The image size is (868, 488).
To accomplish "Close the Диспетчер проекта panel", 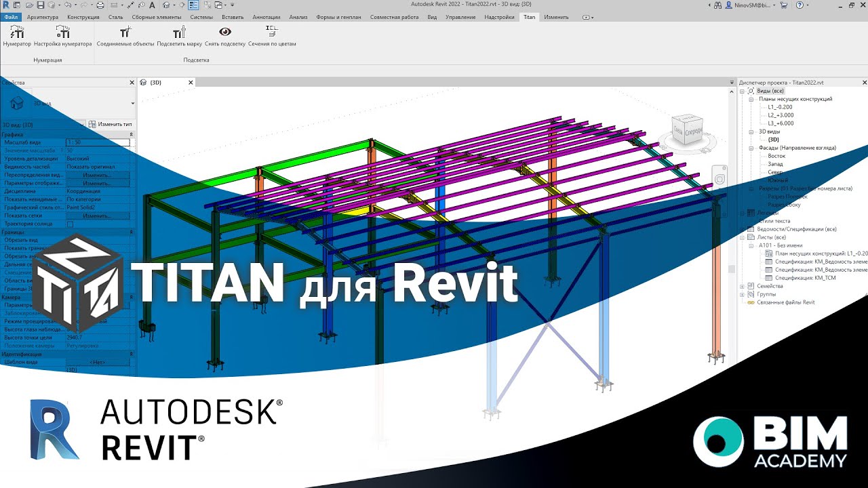I will 864,82.
